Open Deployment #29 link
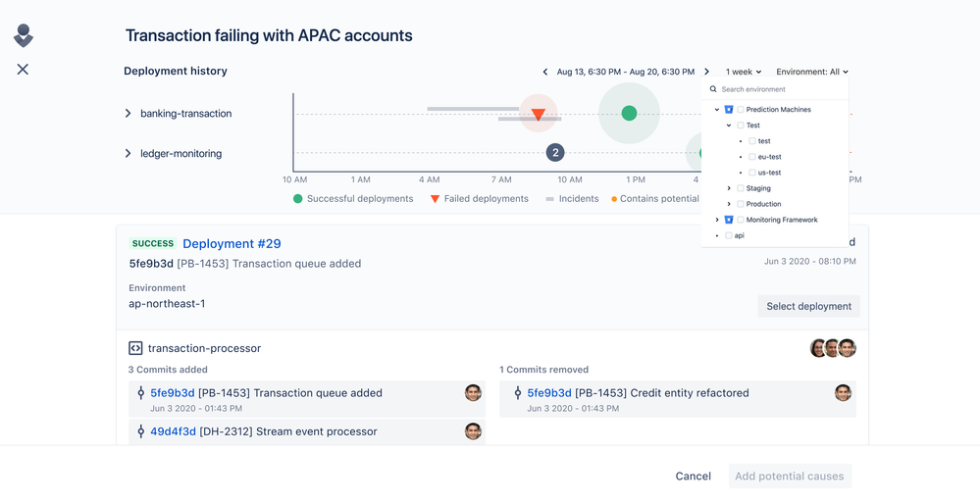Image resolution: width=980 pixels, height=504 pixels. (232, 243)
